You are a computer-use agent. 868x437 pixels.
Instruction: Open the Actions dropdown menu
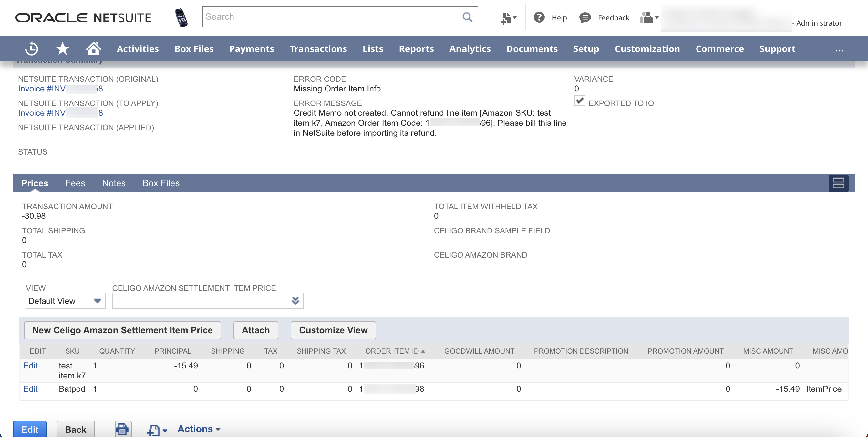tap(199, 429)
